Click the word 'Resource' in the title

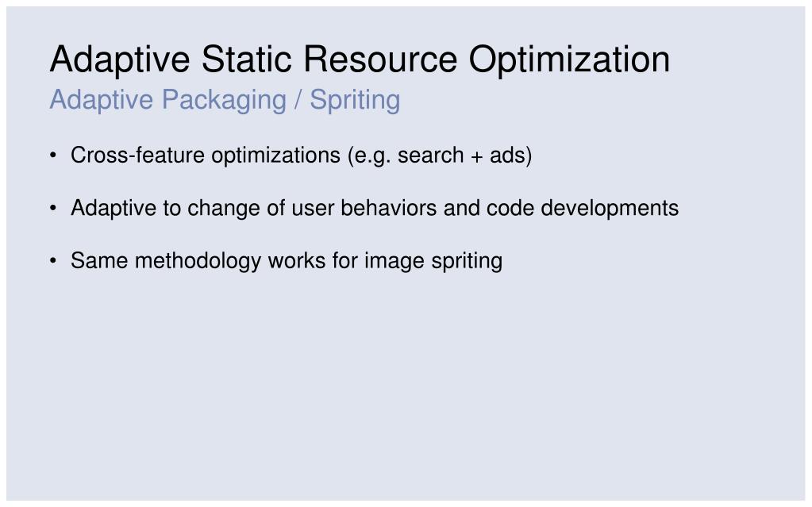point(381,59)
